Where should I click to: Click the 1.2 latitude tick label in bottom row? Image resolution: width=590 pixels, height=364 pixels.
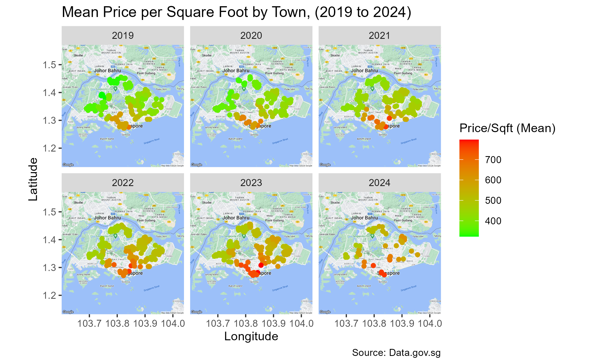tap(49, 296)
